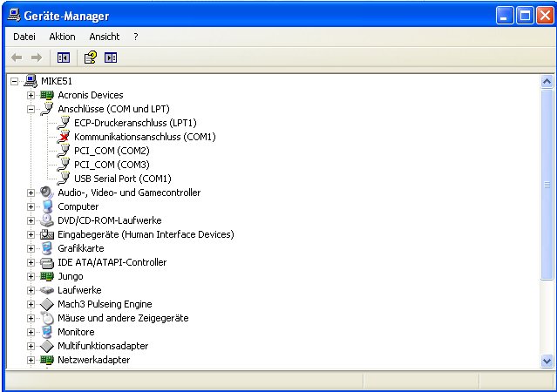
Task: Collapse the MIKE51 root node
Action: click(x=14, y=81)
